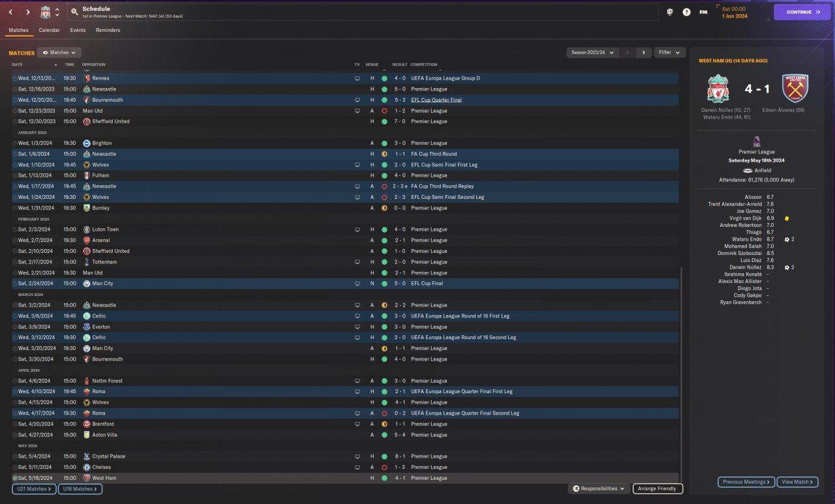Open the FM menu logo
This screenshot has height=504, width=835.
pos(703,12)
